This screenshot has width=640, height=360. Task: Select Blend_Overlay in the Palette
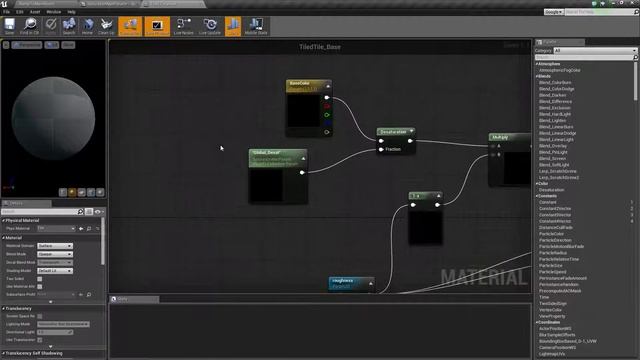point(553,146)
